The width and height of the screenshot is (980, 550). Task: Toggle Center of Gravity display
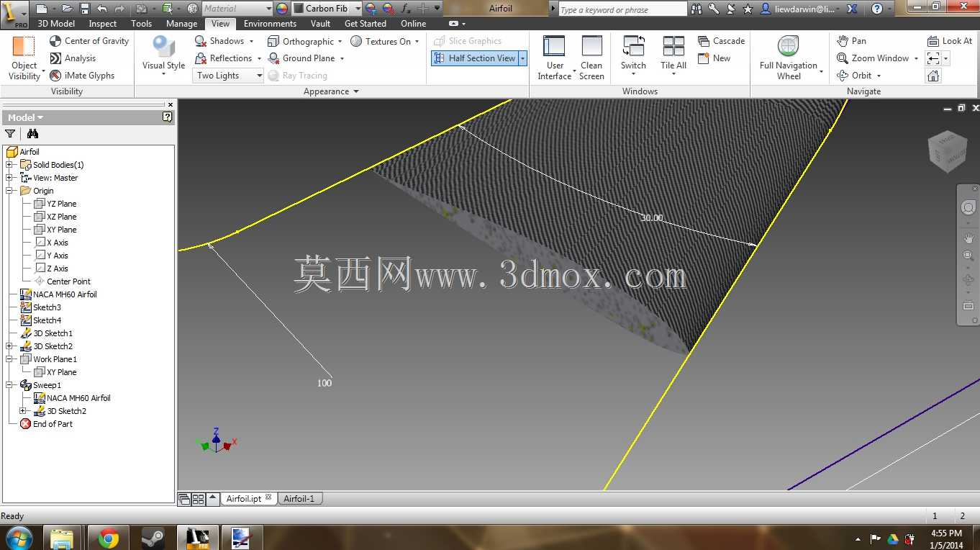point(89,41)
